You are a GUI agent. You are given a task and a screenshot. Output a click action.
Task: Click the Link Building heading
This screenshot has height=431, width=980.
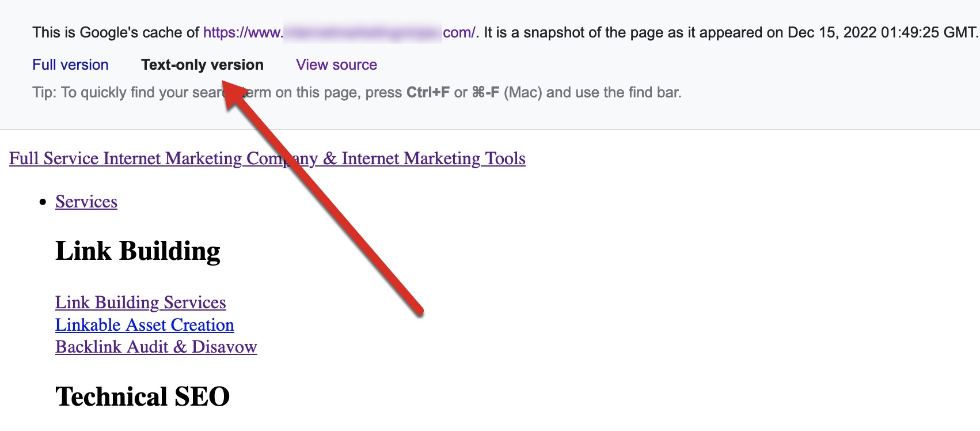coord(138,251)
